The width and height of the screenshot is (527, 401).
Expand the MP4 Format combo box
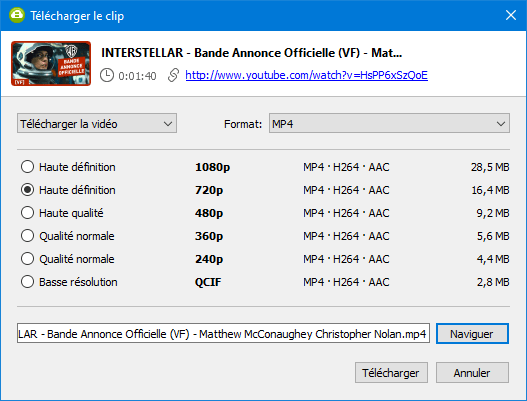[389, 123]
